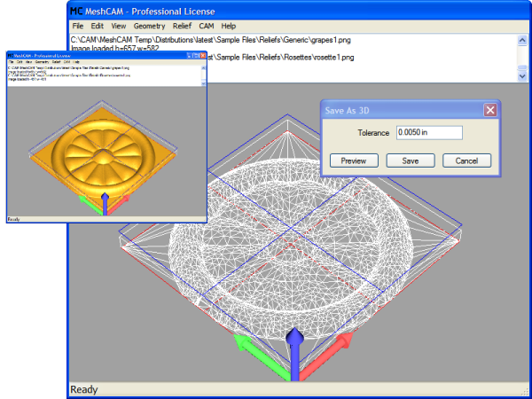Click the Tolerance label text

(x=373, y=133)
